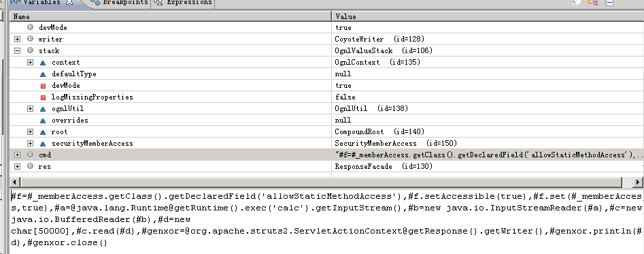Click the logMissingProperties red square icon

tap(43, 97)
